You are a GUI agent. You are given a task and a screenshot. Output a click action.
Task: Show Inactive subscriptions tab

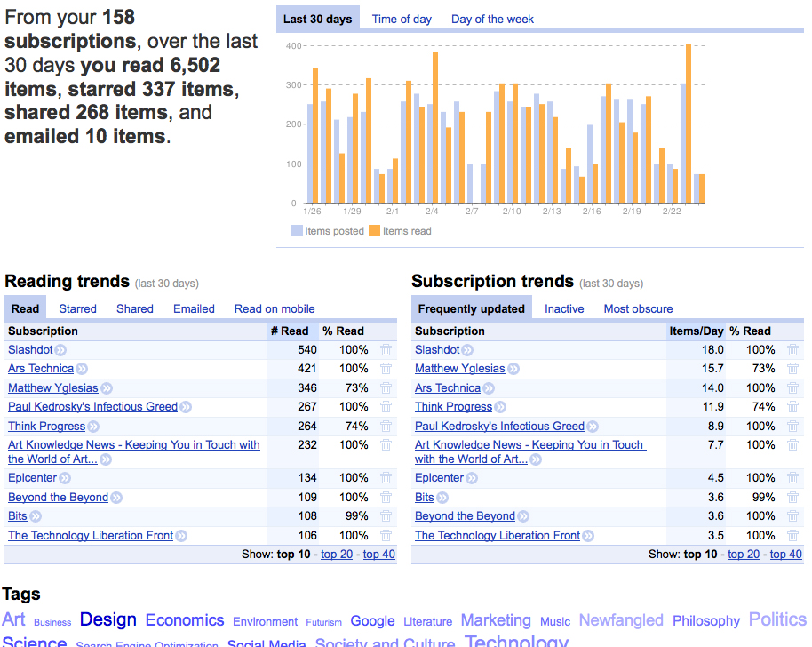[564, 308]
